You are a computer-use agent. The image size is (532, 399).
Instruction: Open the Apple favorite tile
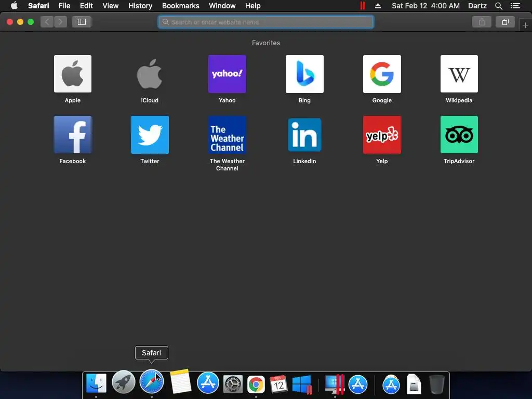click(x=73, y=74)
